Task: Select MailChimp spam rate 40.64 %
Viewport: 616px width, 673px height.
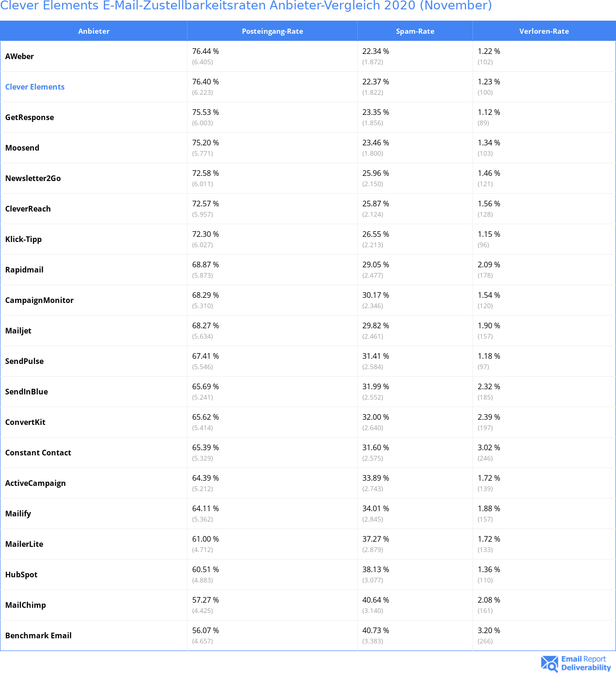Action: [x=376, y=600]
